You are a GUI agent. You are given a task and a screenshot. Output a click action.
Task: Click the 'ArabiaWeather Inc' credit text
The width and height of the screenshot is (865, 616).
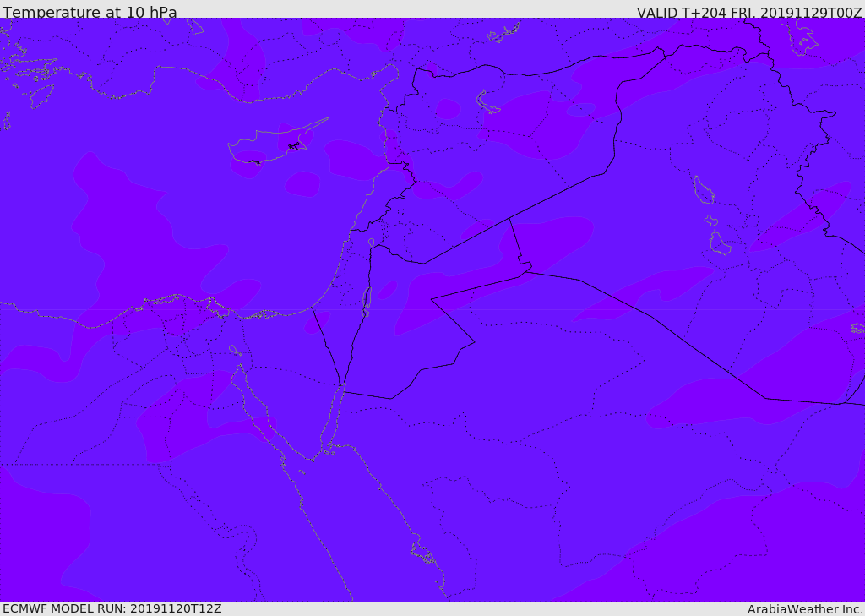pyautogui.click(x=804, y=609)
